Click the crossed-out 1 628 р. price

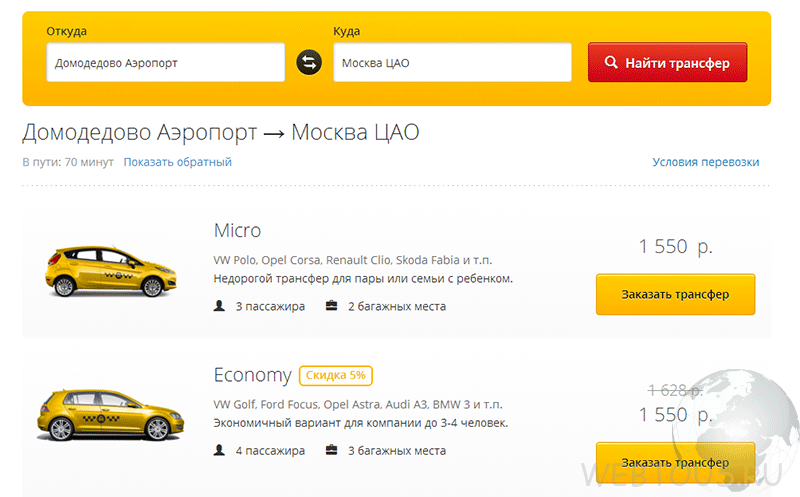pyautogui.click(x=675, y=390)
